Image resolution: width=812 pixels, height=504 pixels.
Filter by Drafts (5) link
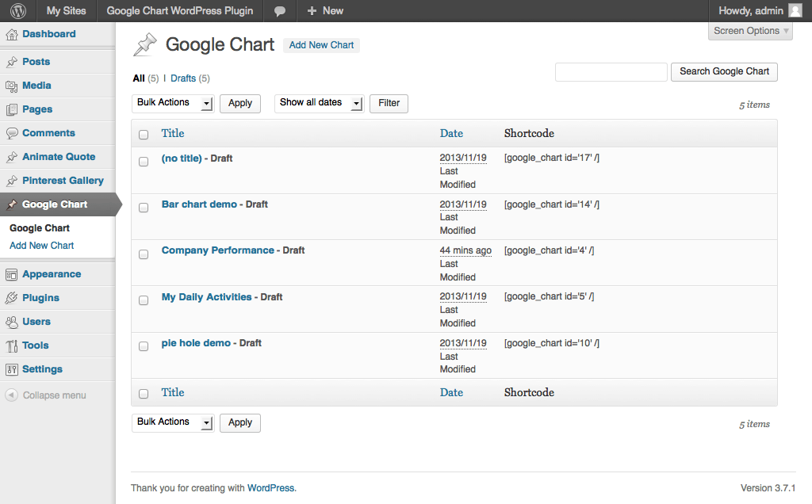(x=190, y=78)
